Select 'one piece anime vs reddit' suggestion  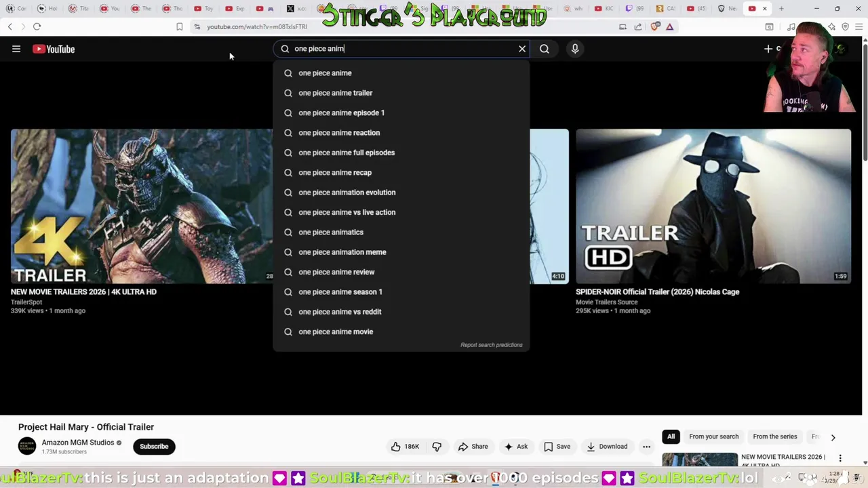click(401, 312)
